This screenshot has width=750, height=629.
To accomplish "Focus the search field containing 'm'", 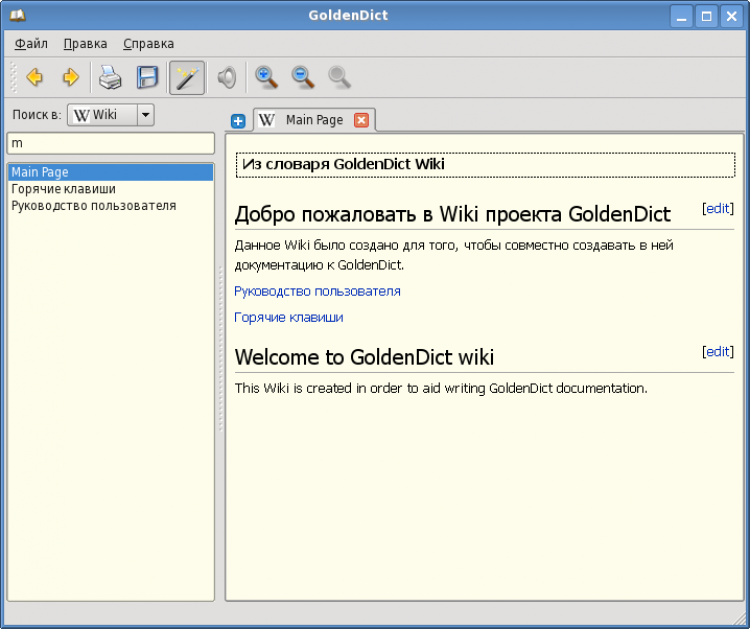I will [110, 143].
